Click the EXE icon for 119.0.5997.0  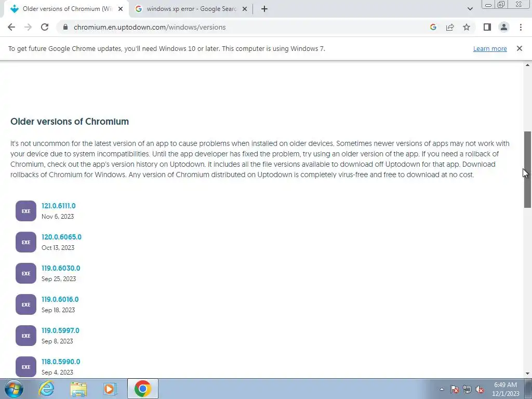pyautogui.click(x=26, y=336)
